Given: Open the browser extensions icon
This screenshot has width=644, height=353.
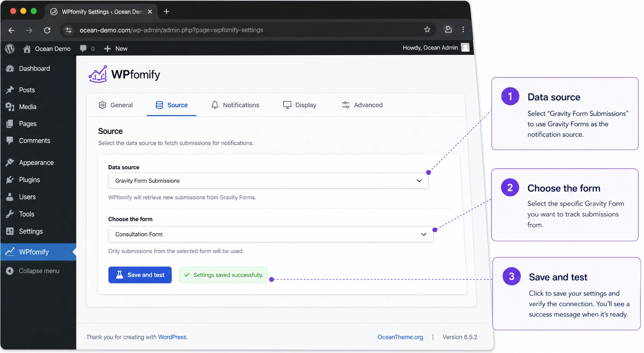Looking at the screenshot, I should pyautogui.click(x=448, y=29).
